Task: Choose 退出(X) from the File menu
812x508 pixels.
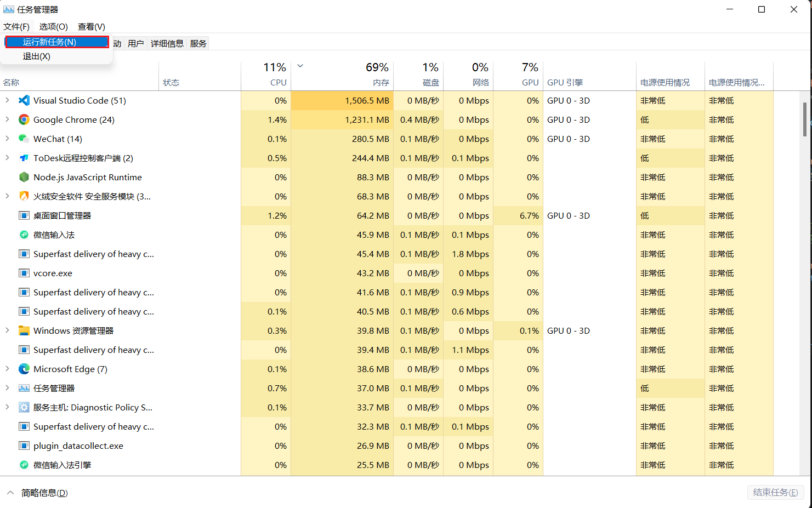Action: (57, 56)
